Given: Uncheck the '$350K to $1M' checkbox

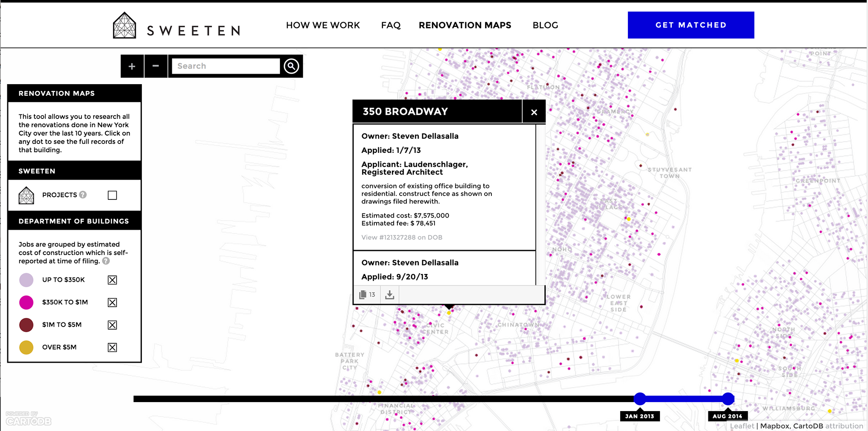Looking at the screenshot, I should [112, 303].
